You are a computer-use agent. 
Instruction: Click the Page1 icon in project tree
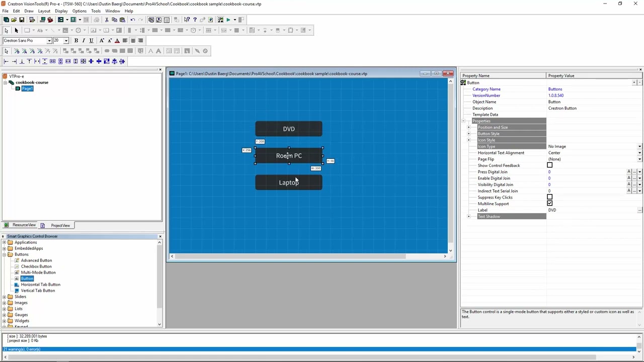tap(18, 88)
